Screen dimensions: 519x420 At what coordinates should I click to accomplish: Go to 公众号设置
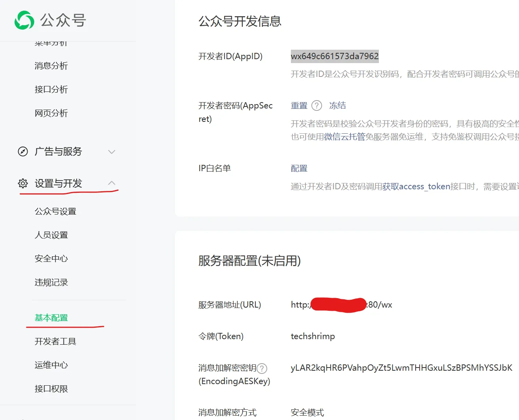point(55,211)
